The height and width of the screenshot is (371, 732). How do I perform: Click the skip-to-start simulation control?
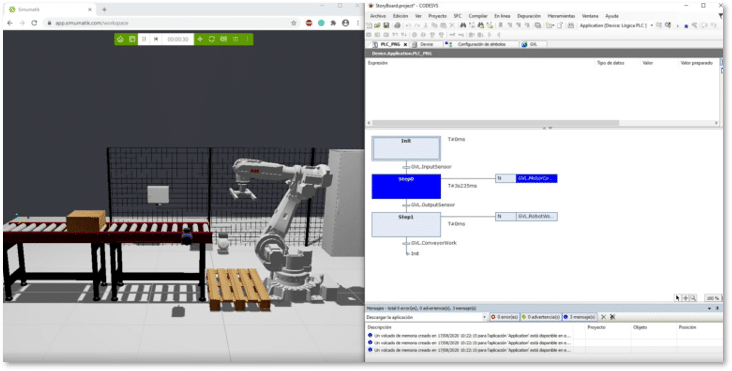(x=156, y=39)
